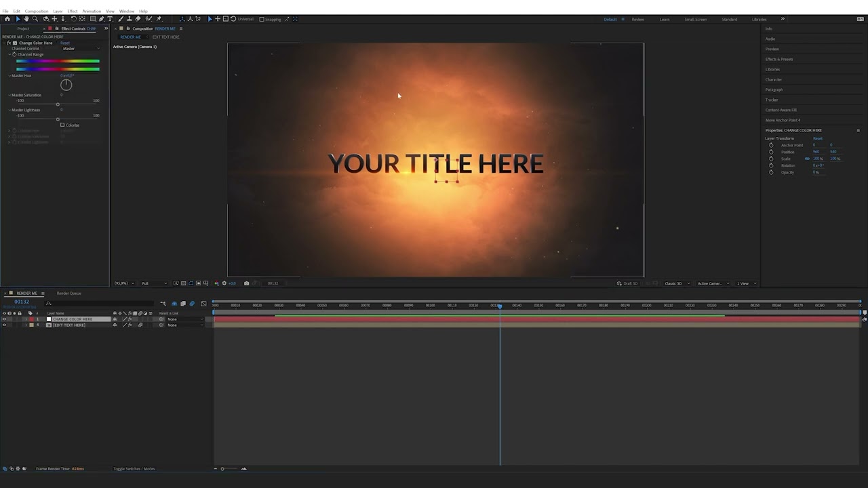Image resolution: width=868 pixels, height=488 pixels.
Task: Hide the CHANGE COLOR HERE layer
Action: coord(4,319)
